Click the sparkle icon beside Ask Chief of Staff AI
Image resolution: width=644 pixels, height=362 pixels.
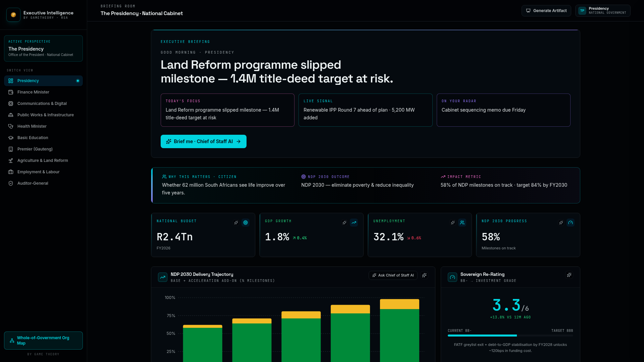[424, 275]
